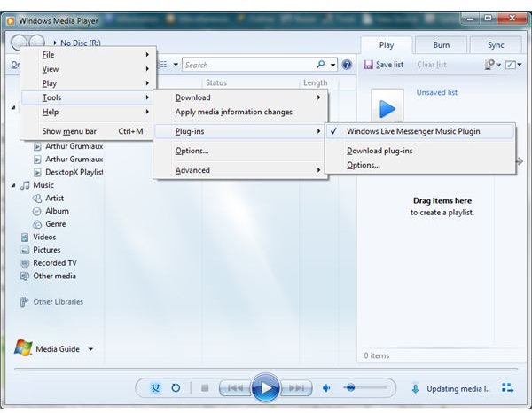Image resolution: width=532 pixels, height=413 pixels.
Task: Toggle shuffle playback mode
Action: pos(156,387)
